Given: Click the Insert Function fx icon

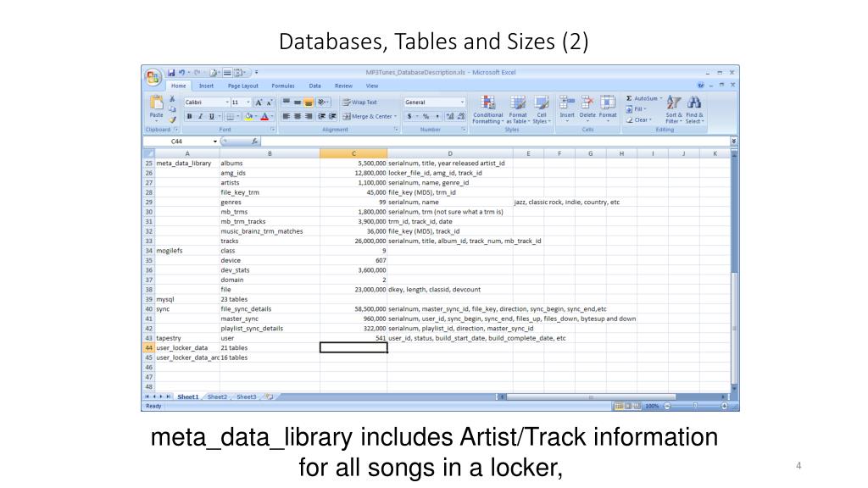Looking at the screenshot, I should [254, 141].
